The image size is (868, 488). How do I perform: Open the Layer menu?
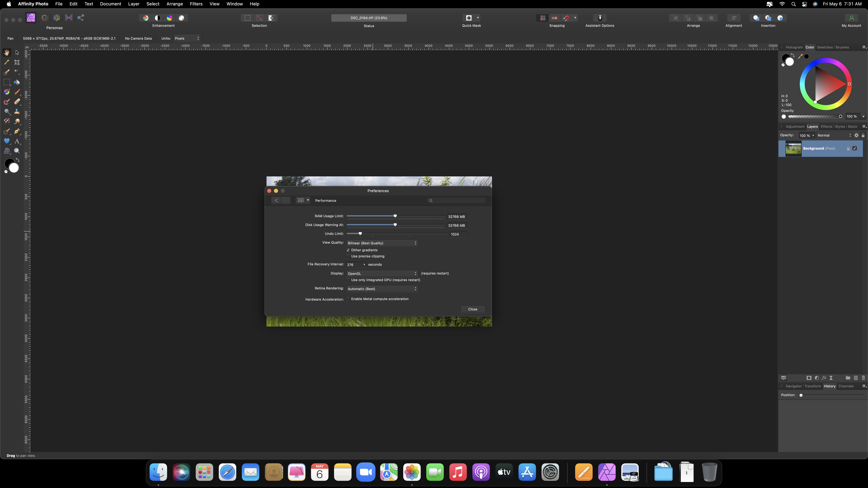(x=134, y=4)
